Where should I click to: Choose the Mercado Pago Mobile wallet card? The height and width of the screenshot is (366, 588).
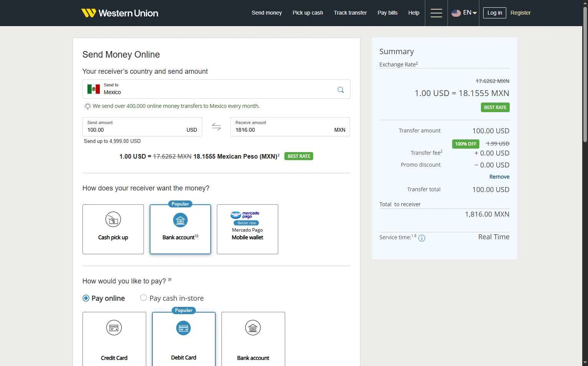pos(248,229)
